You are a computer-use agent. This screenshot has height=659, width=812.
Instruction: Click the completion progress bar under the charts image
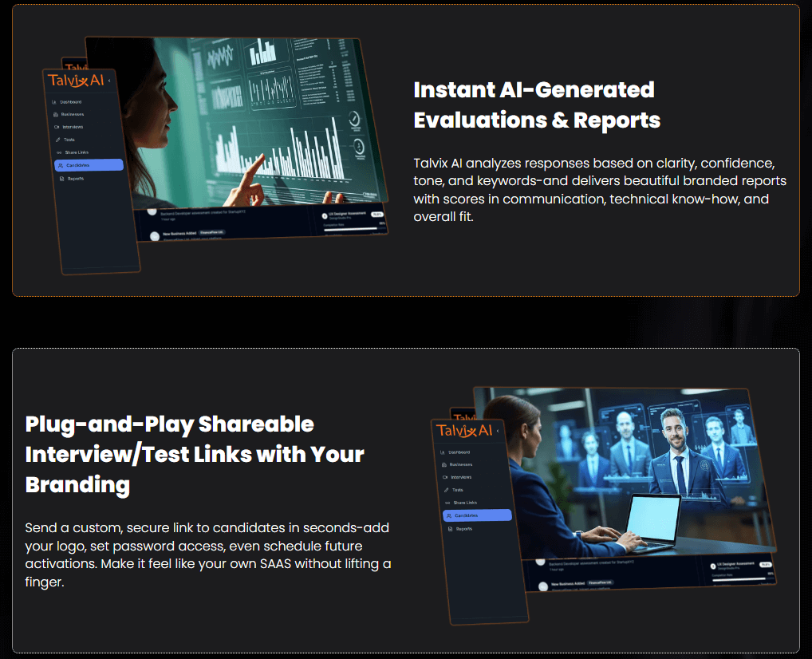click(355, 229)
